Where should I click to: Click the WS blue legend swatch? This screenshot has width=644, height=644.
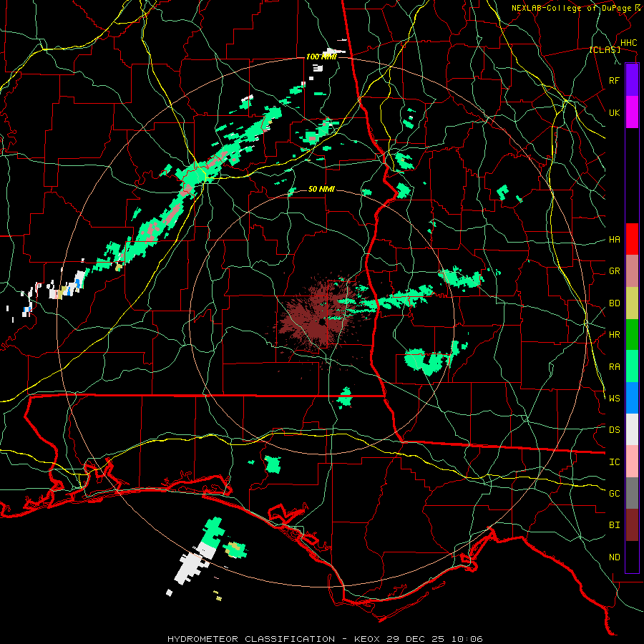point(632,398)
